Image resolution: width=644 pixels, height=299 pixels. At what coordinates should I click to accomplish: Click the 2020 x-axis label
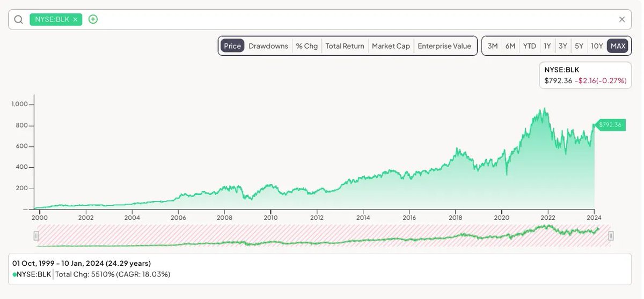click(501, 218)
